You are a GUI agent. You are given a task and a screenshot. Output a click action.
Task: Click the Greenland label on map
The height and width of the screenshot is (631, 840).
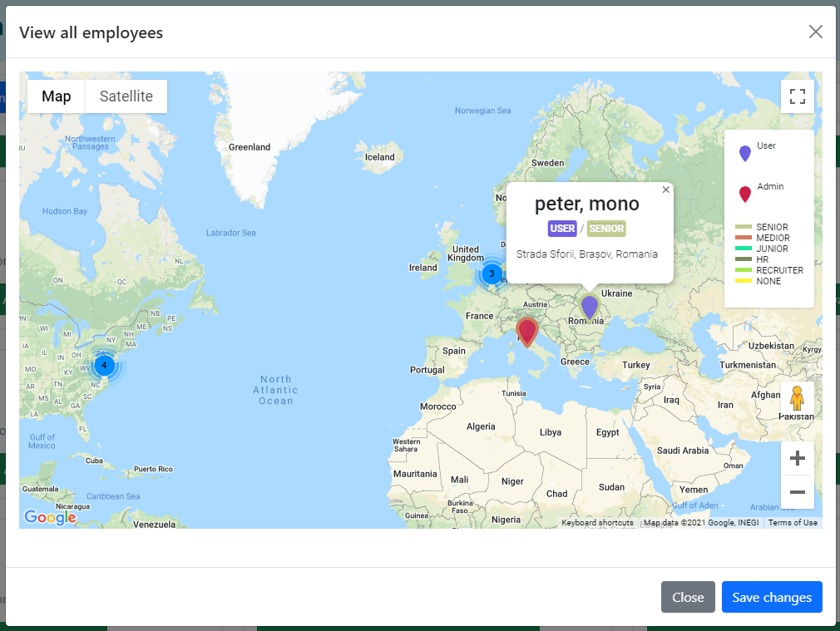[x=250, y=147]
